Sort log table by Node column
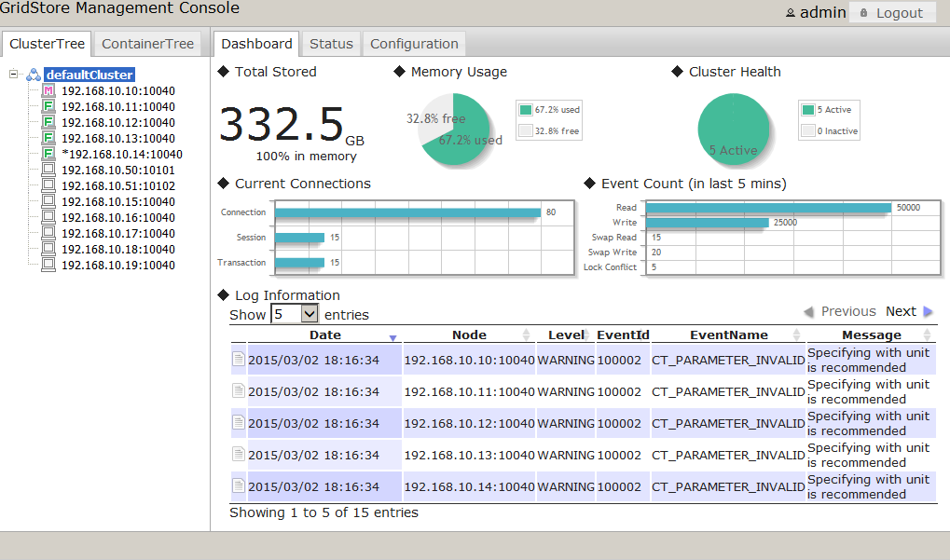The height and width of the screenshot is (560, 950). click(469, 335)
